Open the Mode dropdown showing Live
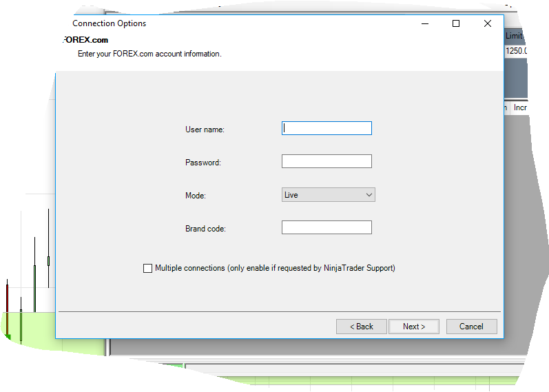The image size is (549, 392). pyautogui.click(x=329, y=195)
